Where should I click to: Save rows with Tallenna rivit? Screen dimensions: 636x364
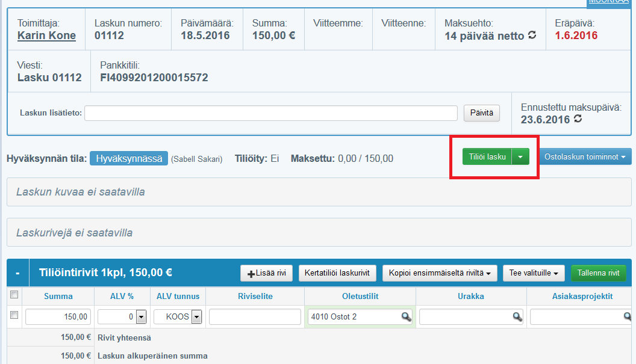598,273
